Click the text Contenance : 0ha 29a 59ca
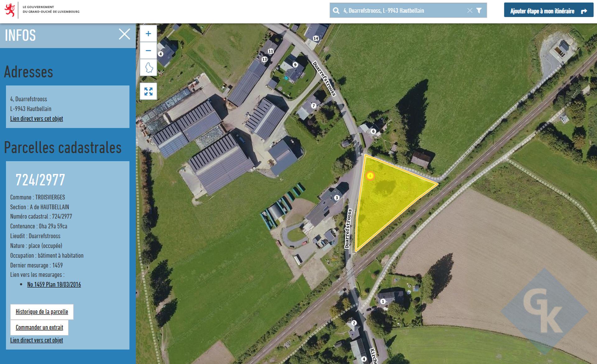Screen dimensions: 597x364 tap(39, 226)
